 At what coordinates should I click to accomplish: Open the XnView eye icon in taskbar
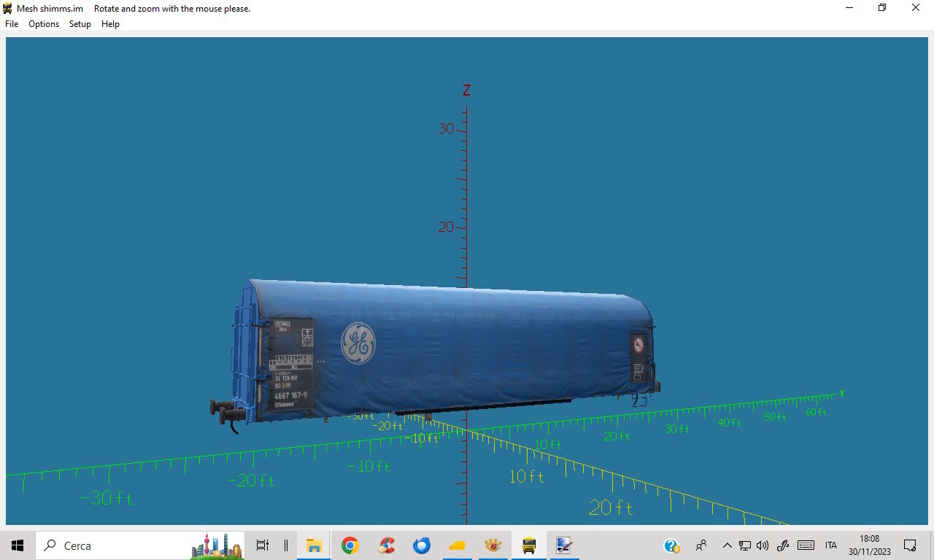coord(493,545)
